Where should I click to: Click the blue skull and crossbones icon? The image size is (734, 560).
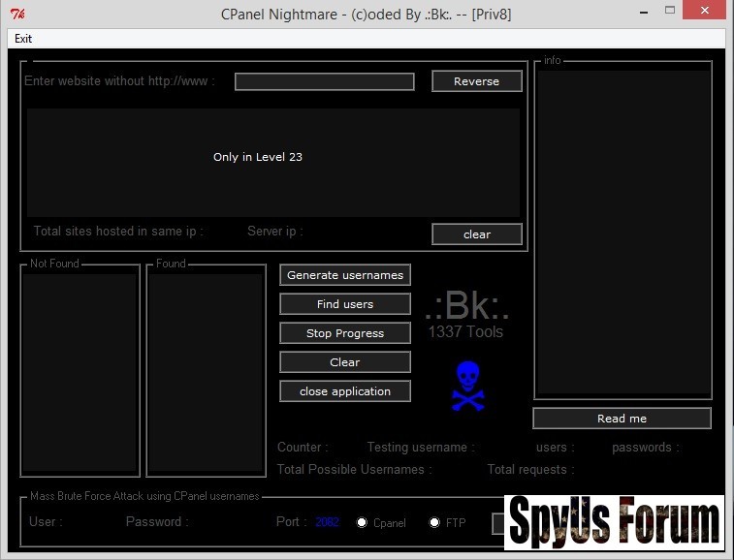tap(467, 386)
